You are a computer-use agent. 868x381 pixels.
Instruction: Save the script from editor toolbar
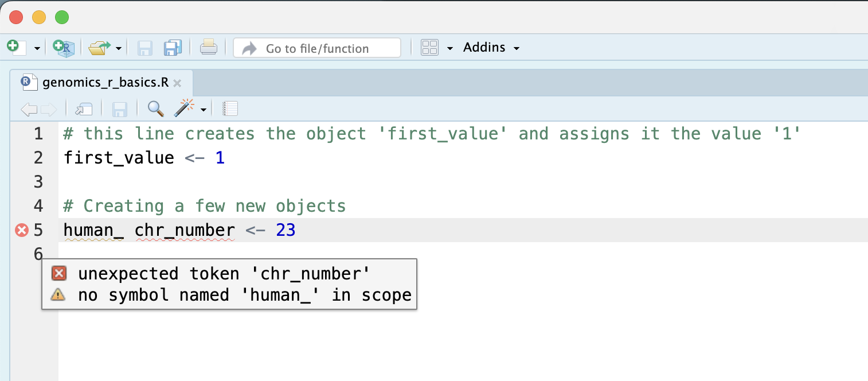(119, 108)
